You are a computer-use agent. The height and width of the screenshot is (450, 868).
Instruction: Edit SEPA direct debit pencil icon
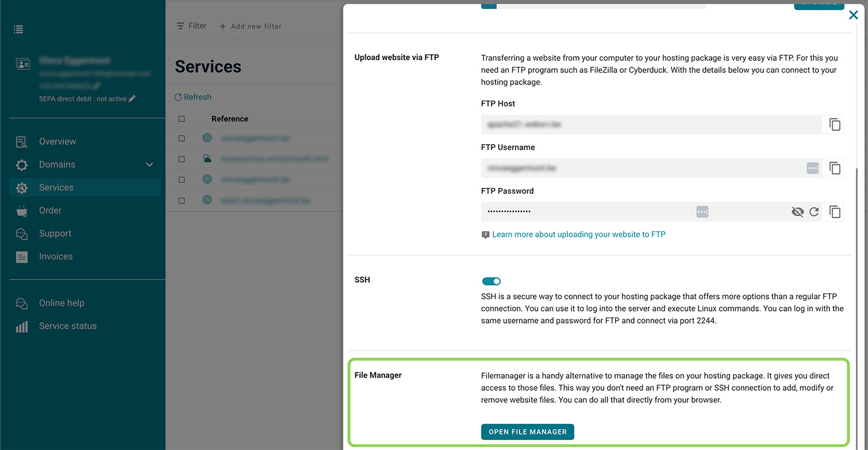[x=132, y=99]
